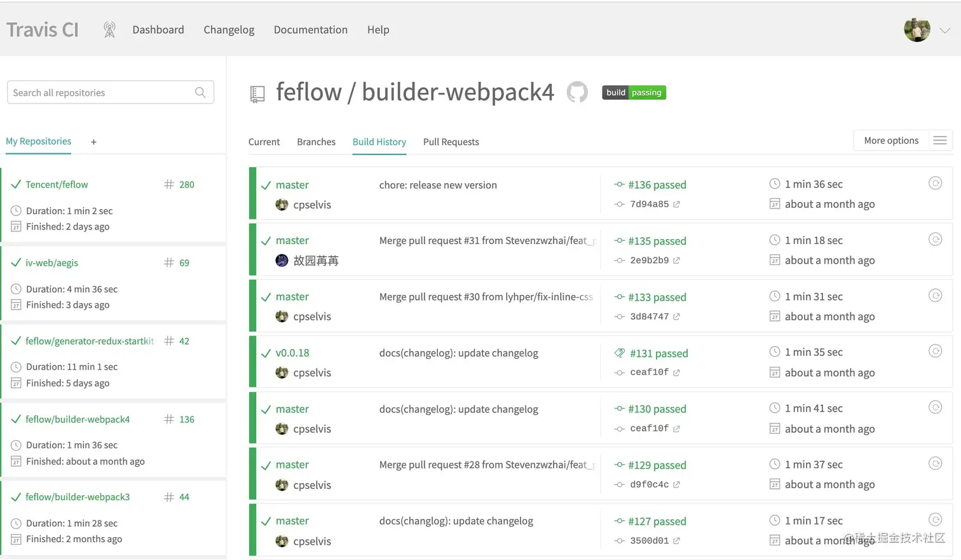Select the My Repositories tab
This screenshot has width=961, height=560.
(x=38, y=141)
